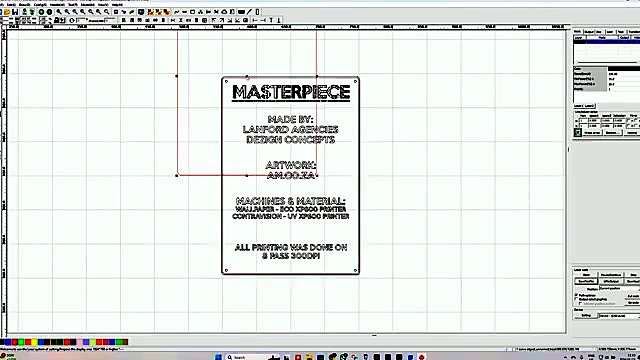Switch to the Doc tab in the right panel
This screenshot has width=640, height=360.
point(599,32)
